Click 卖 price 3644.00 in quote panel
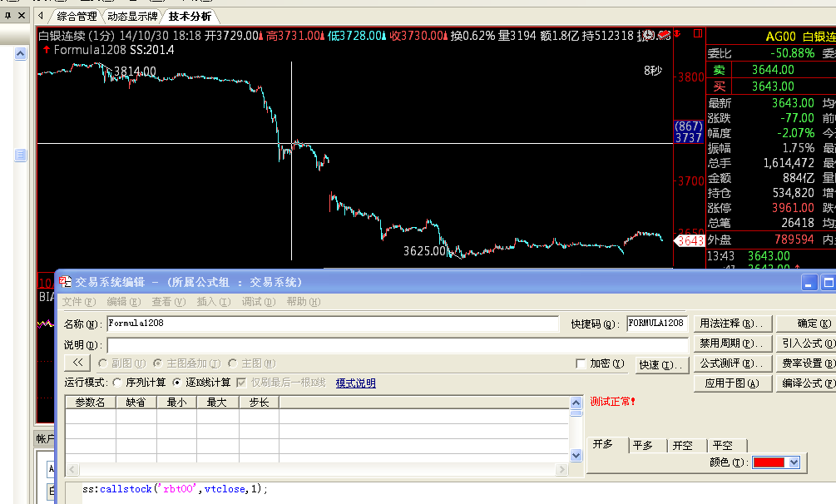This screenshot has width=836, height=504. tap(773, 70)
